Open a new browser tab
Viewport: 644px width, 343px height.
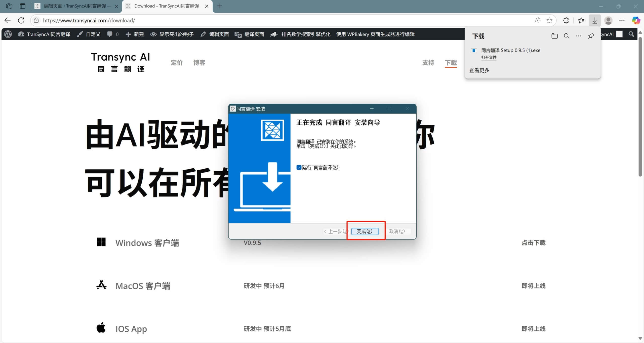pyautogui.click(x=219, y=6)
